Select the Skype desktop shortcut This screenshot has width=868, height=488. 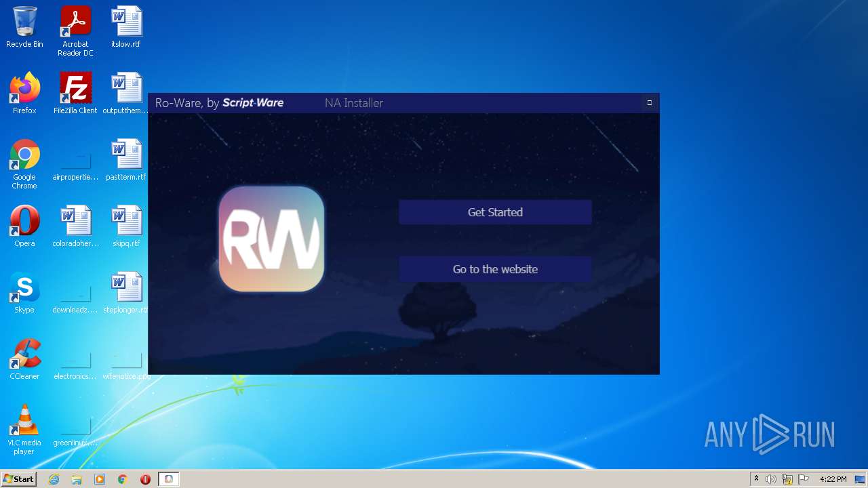point(24,293)
